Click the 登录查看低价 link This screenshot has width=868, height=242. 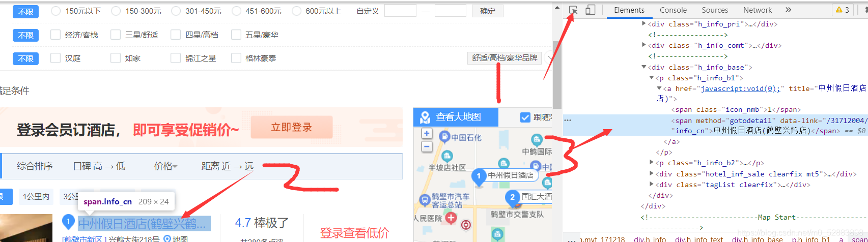coord(354,233)
